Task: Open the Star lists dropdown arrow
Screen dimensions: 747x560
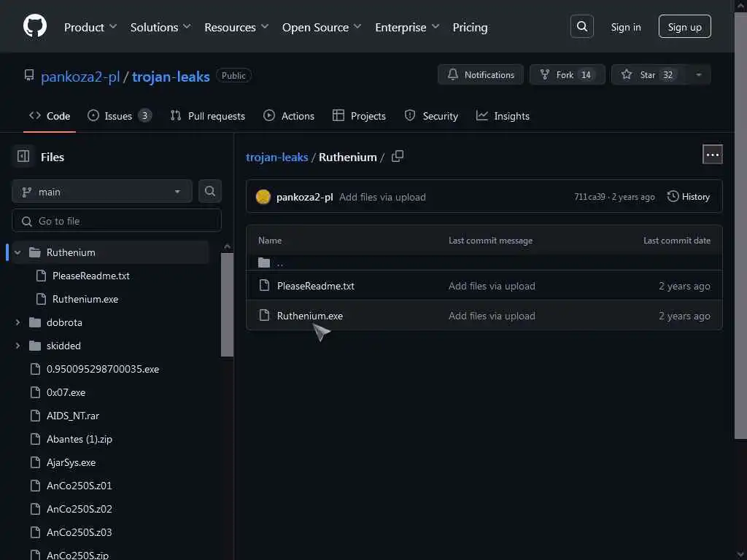Action: pos(698,75)
